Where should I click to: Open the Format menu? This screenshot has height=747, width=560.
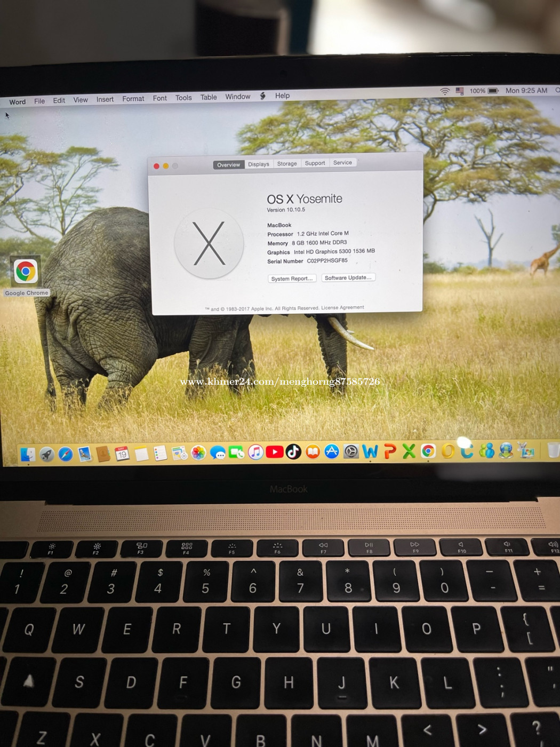pyautogui.click(x=133, y=99)
